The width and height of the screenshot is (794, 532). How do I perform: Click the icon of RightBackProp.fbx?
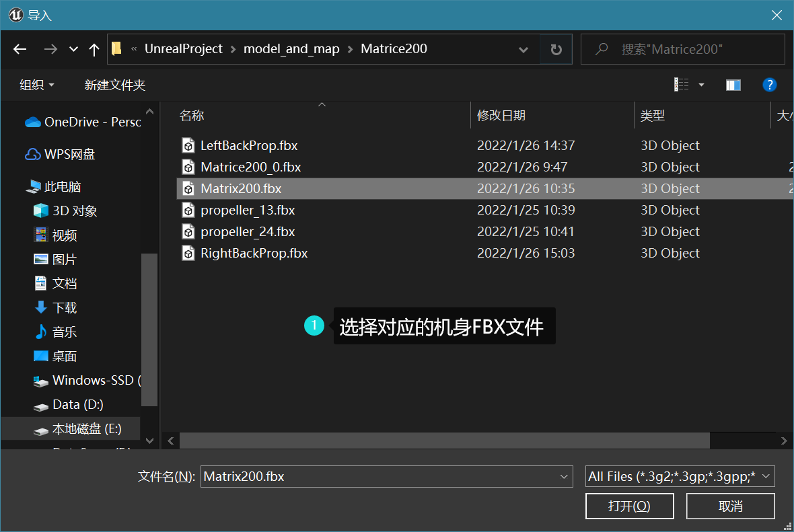[188, 253]
